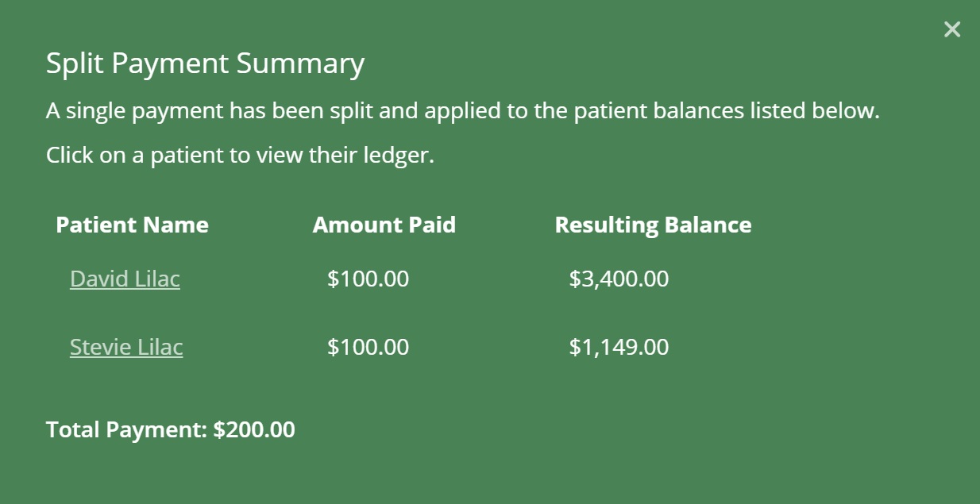
Task: Click the Split Payment Summary title
Action: pyautogui.click(x=205, y=63)
